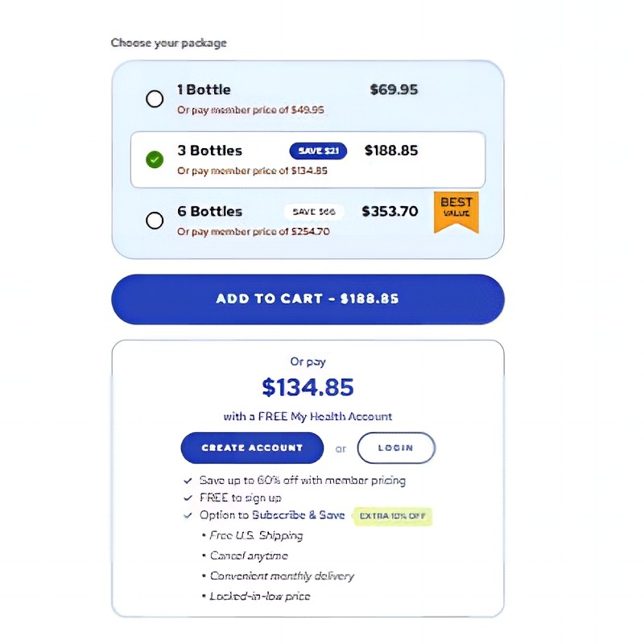
Task: Click the $69.95 price for 1 Bottle
Action: pos(394,89)
